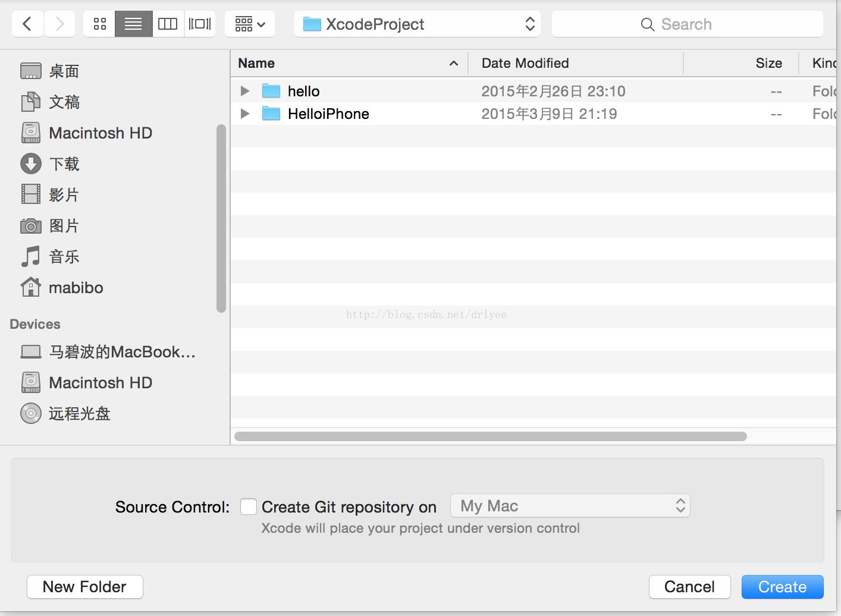Sort by Date Modified column

point(576,63)
